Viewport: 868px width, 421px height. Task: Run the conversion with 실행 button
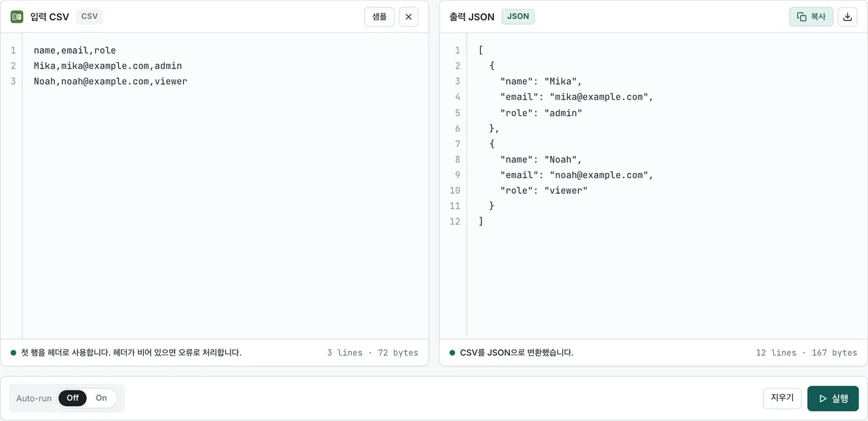coord(833,399)
